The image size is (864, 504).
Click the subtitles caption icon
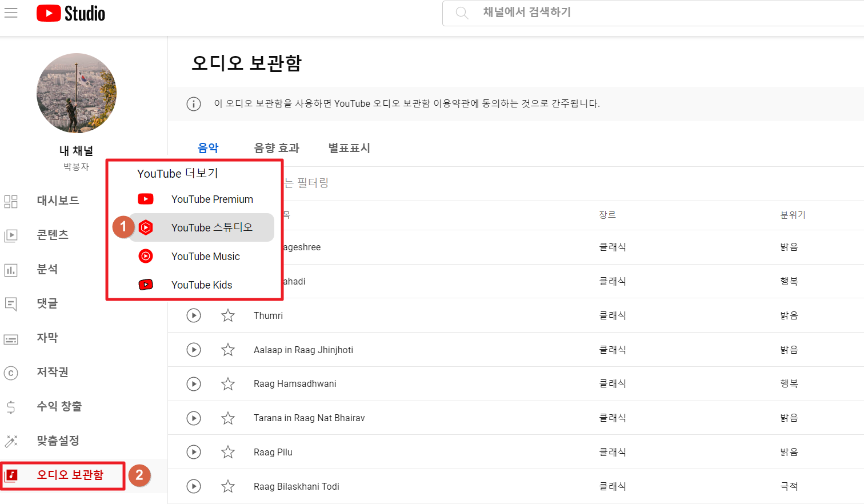[x=11, y=339]
